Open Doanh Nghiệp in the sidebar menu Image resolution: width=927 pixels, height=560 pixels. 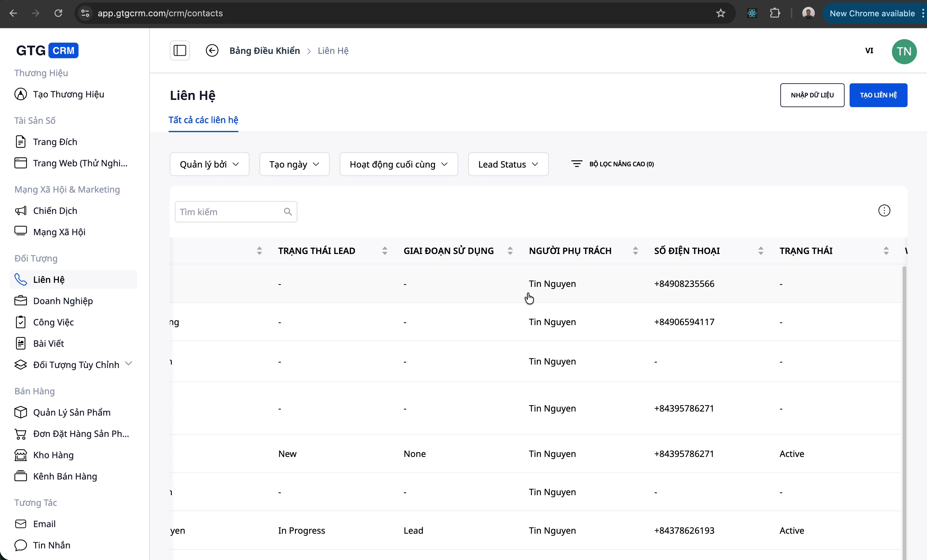(x=63, y=301)
